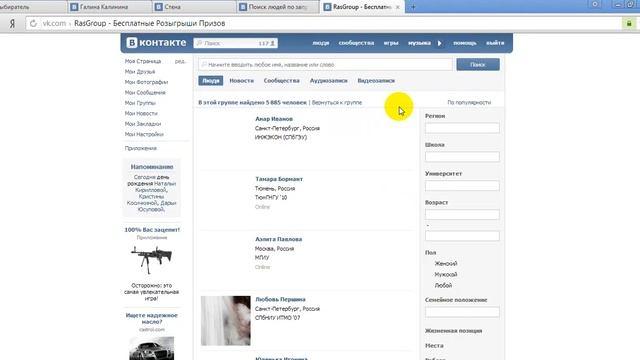The width and height of the screenshot is (640, 360).
Task: Open Любовь Первина profile
Action: click(x=280, y=299)
